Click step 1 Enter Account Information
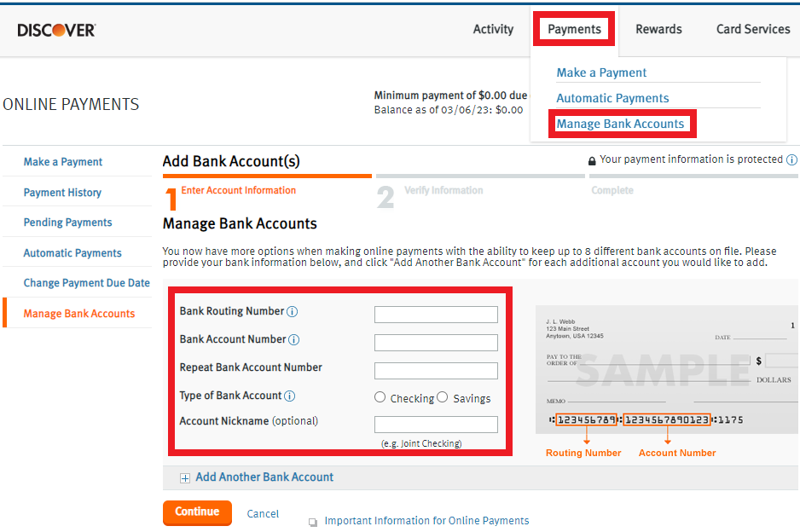This screenshot has width=800, height=532. (238, 190)
